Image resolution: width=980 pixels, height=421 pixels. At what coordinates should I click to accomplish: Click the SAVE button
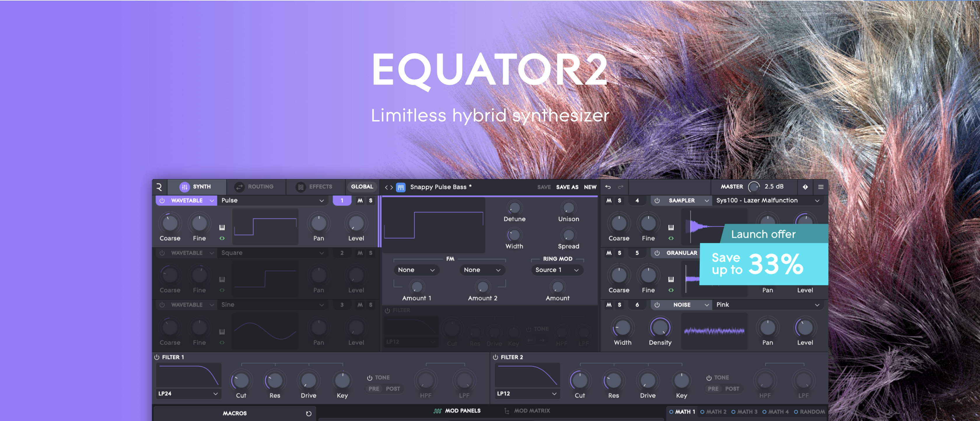[544, 187]
